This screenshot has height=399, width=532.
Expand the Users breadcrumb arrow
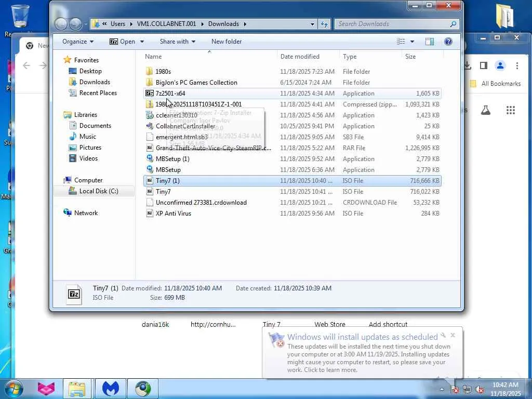click(x=131, y=24)
